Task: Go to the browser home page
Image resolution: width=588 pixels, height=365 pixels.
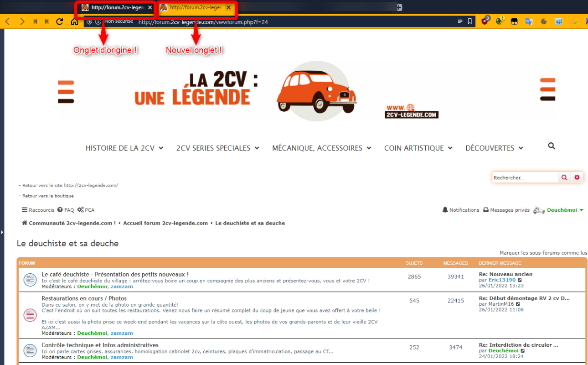Action: click(x=74, y=21)
